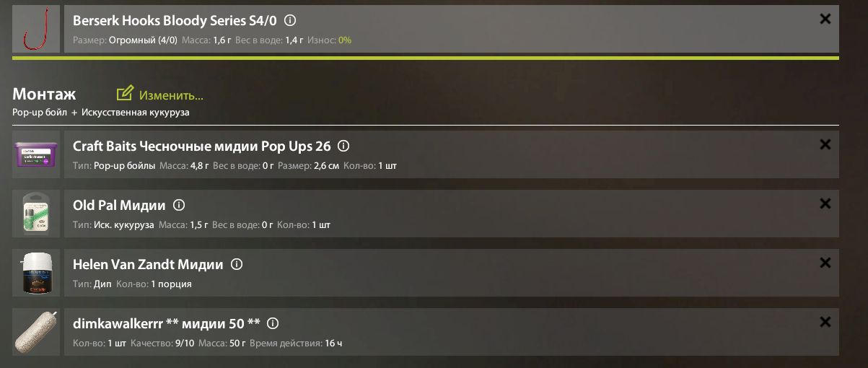
Task: Click the edit pencil icon near Монтаж
Action: pos(125,94)
